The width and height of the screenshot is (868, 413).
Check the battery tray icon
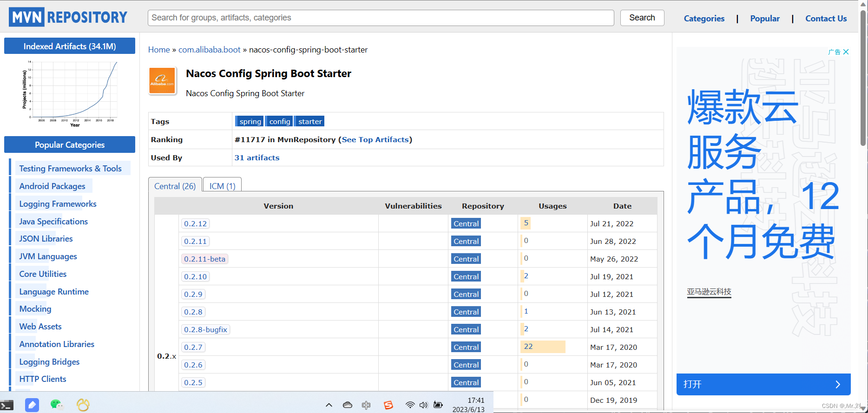point(438,405)
